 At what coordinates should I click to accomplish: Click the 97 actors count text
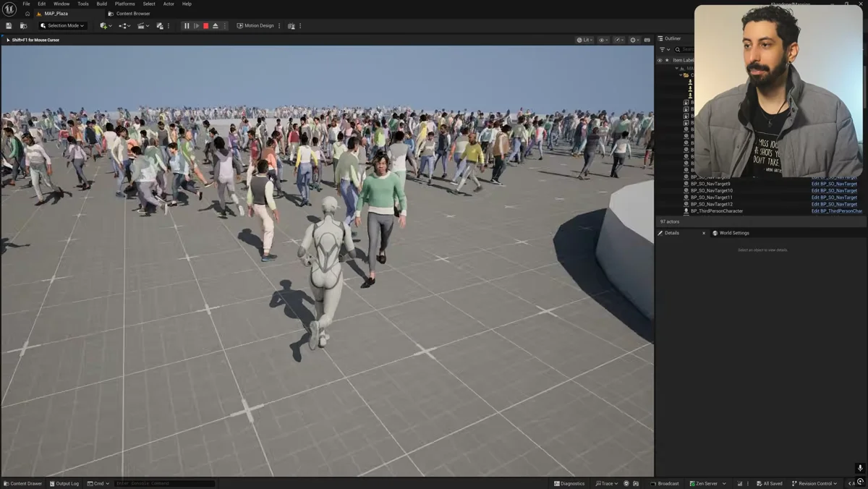click(670, 222)
